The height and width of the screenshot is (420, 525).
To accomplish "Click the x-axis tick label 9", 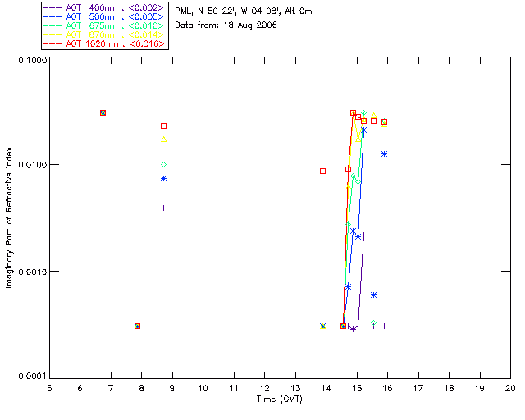I will click(172, 388).
